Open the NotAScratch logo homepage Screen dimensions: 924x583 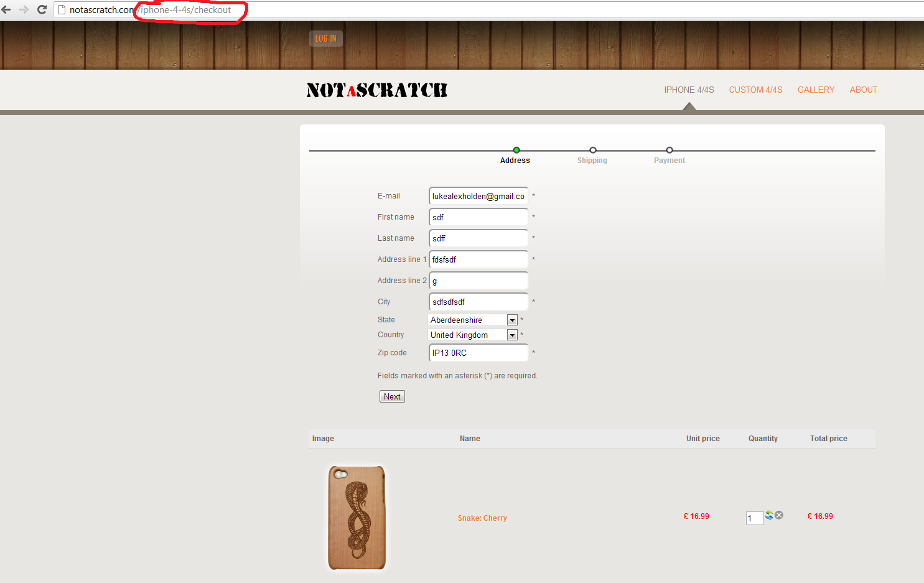[377, 90]
